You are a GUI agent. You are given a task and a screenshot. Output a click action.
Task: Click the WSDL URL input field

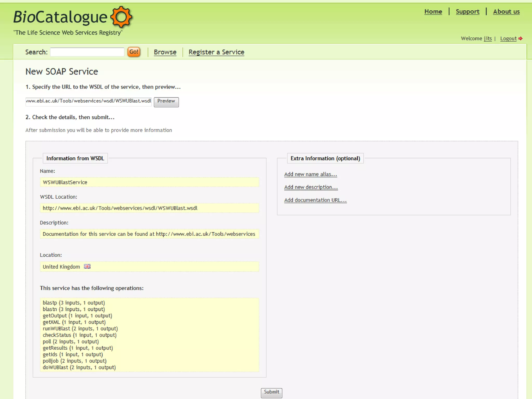point(88,101)
